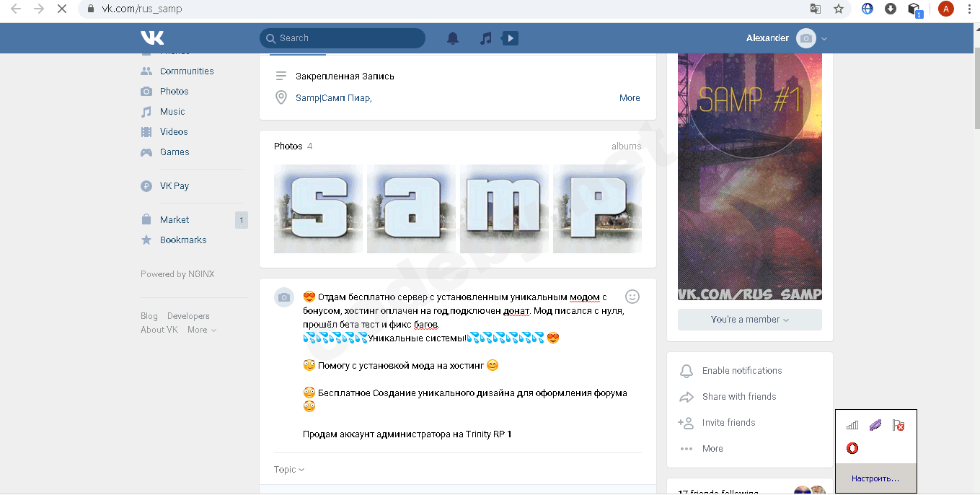Viewport: 980px width, 495px height.
Task: Expand the Topic dropdown below the post
Action: (x=289, y=470)
